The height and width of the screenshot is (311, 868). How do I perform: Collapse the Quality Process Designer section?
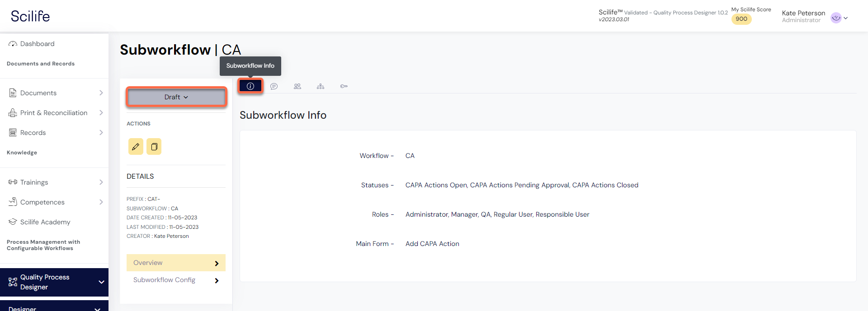tap(101, 282)
